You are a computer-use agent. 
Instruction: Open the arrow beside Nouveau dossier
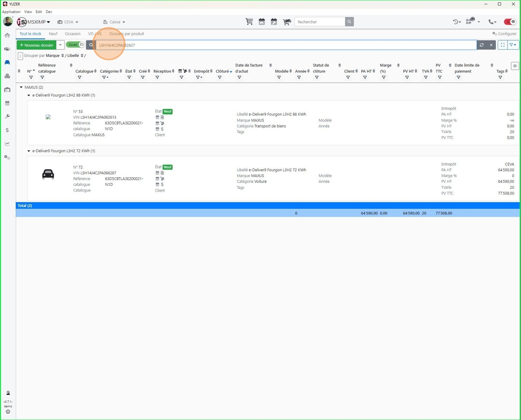coord(60,45)
